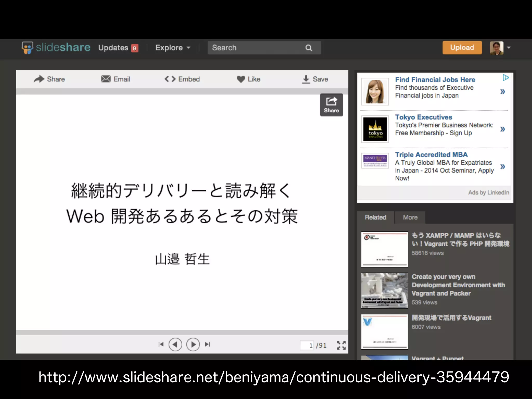The height and width of the screenshot is (399, 532).
Task: Click chevron next to Triple Accredited MBA
Action: (x=503, y=167)
